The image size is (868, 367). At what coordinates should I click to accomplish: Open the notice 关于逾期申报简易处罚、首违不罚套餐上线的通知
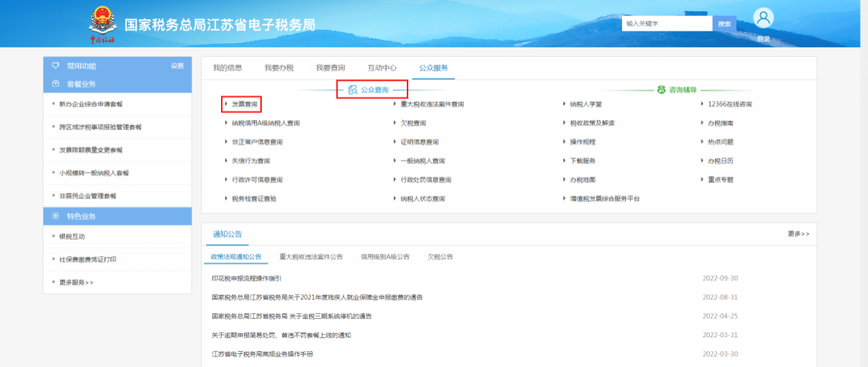[x=281, y=336]
